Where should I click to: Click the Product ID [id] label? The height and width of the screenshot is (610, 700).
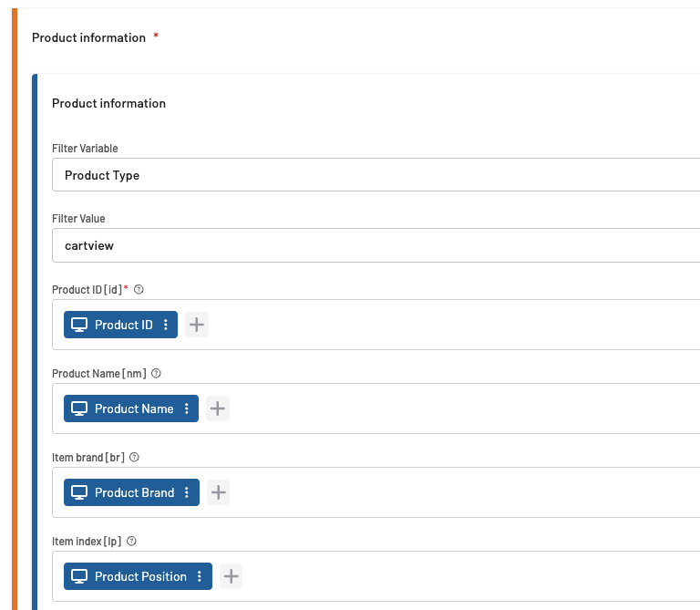[87, 290]
